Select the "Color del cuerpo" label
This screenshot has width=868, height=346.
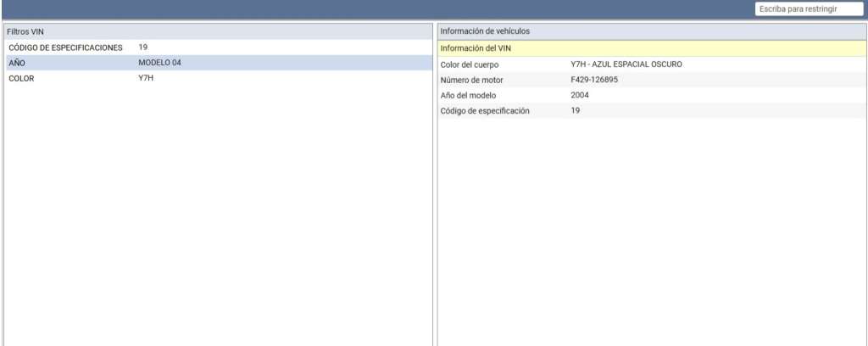[x=470, y=64]
